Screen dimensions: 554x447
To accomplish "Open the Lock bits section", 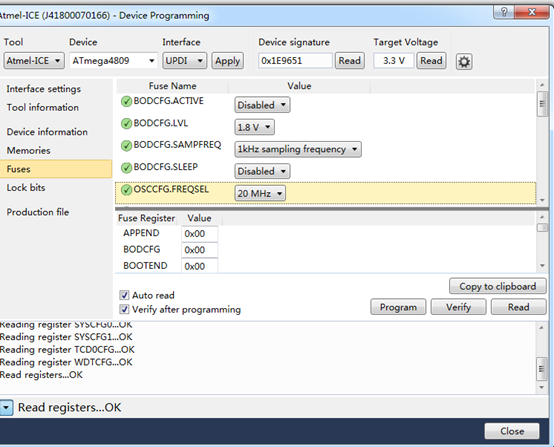I will point(26,188).
